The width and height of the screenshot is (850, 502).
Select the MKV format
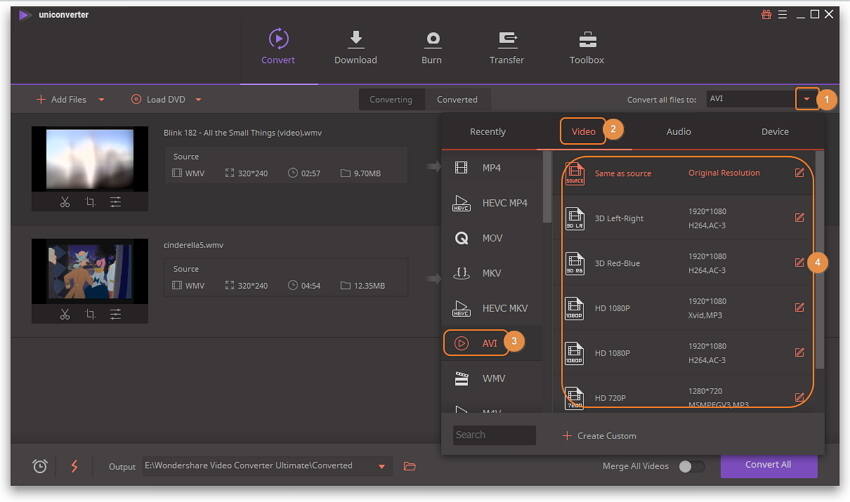tap(492, 273)
